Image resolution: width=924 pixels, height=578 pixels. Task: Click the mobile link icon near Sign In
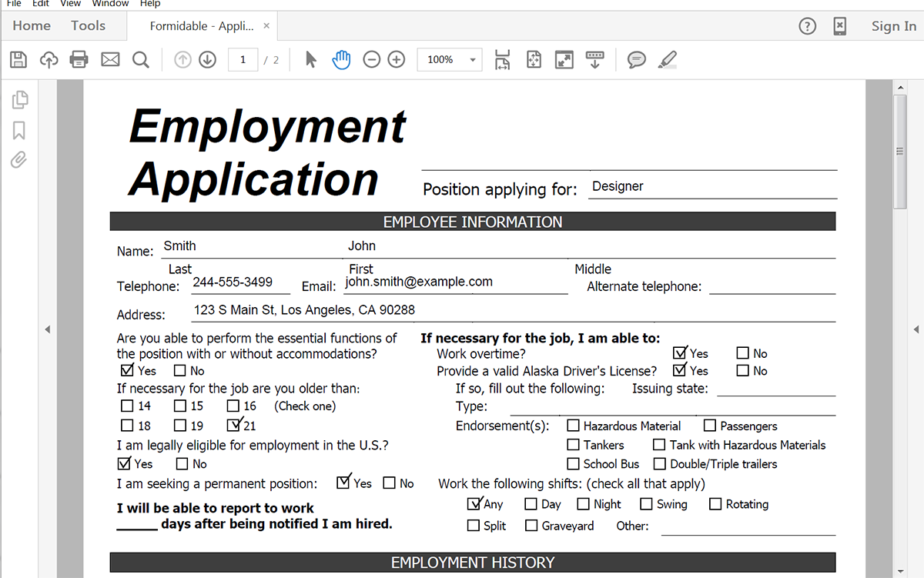click(x=840, y=26)
